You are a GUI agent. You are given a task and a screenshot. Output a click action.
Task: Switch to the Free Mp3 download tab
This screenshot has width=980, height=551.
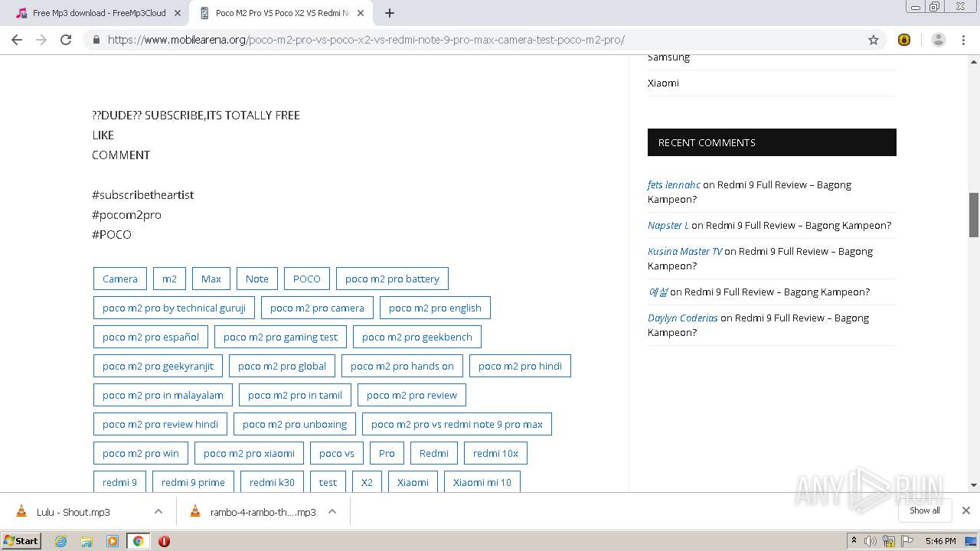click(99, 13)
